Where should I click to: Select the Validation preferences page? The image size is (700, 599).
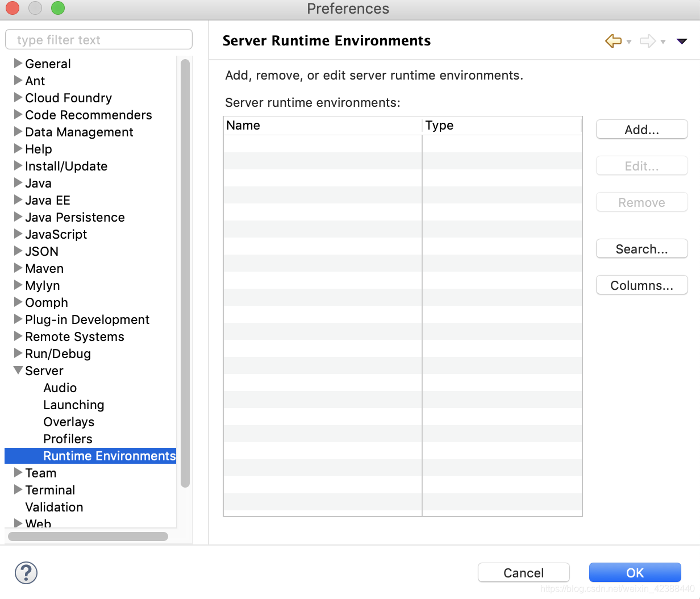point(54,507)
